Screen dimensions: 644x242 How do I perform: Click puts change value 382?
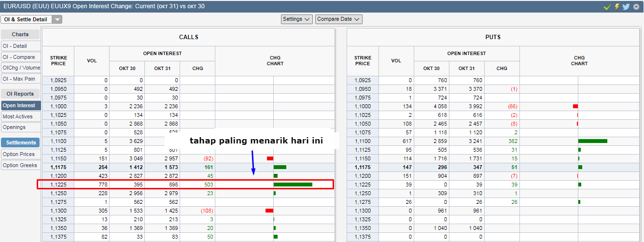tap(513, 141)
